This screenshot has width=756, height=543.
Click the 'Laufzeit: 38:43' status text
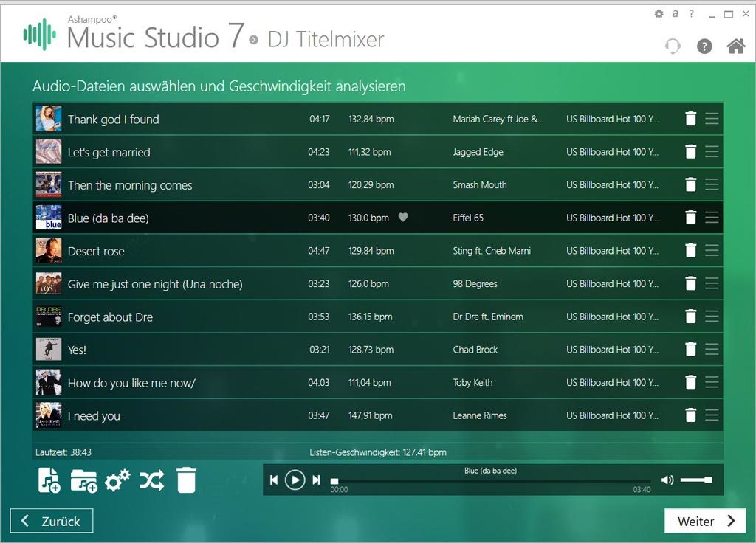[x=63, y=452]
